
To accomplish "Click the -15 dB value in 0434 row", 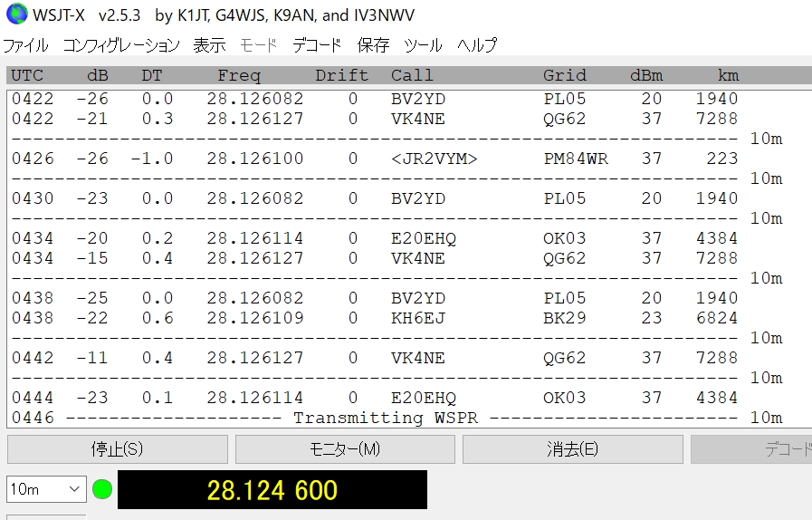I will coord(91,258).
